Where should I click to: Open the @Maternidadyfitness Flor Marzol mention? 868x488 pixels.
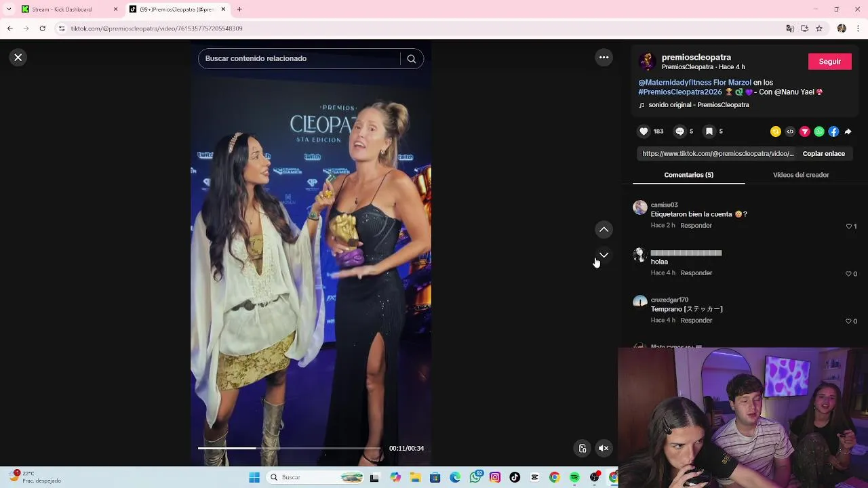[694, 83]
